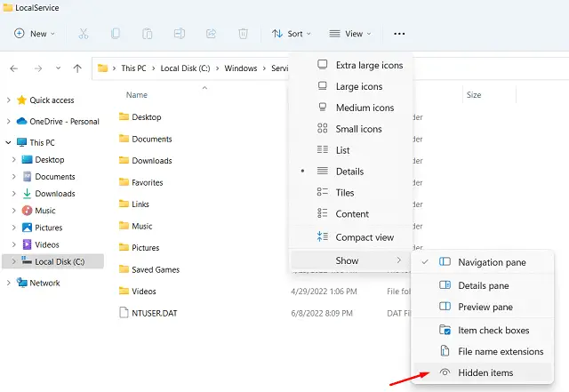Click the Copy icon in toolbar
569x392 pixels.
pyautogui.click(x=116, y=34)
